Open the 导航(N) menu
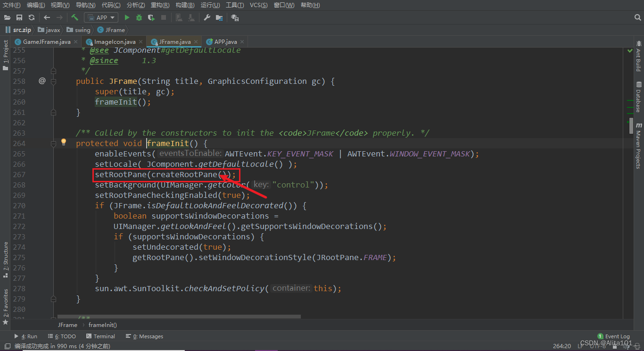The width and height of the screenshot is (644, 351). coord(85,5)
